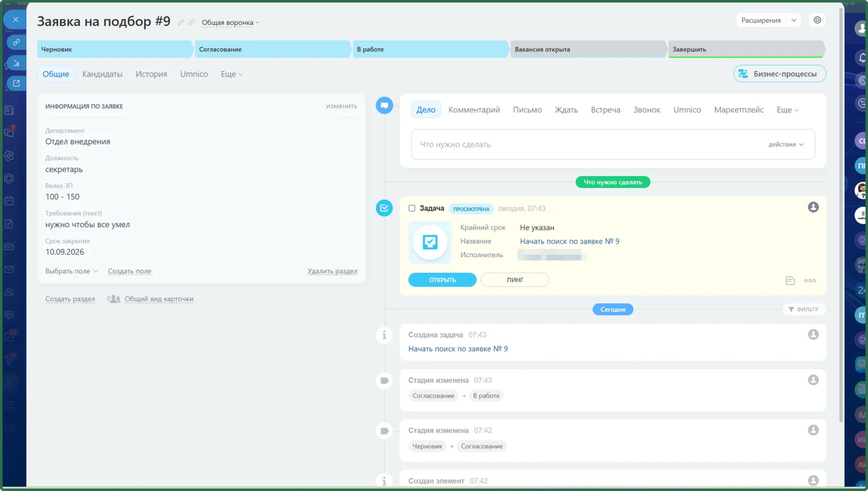The width and height of the screenshot is (868, 491).
Task: Click the task checkmark timeline icon
Action: 384,208
